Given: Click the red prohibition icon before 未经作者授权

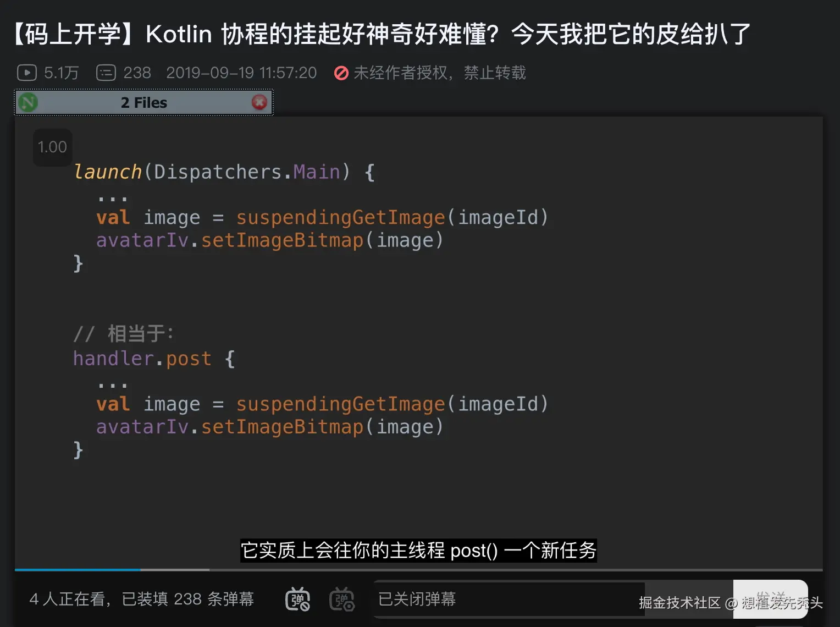Looking at the screenshot, I should tap(341, 73).
